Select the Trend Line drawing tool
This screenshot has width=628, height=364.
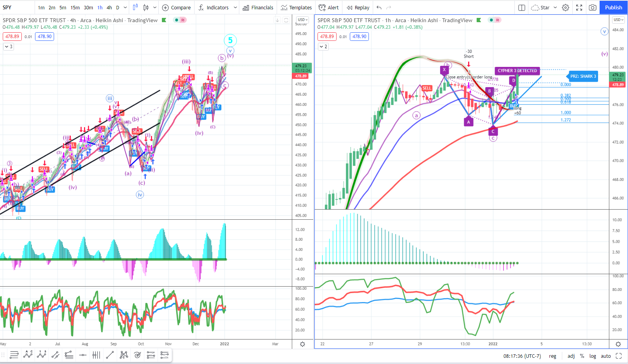pos(110,355)
